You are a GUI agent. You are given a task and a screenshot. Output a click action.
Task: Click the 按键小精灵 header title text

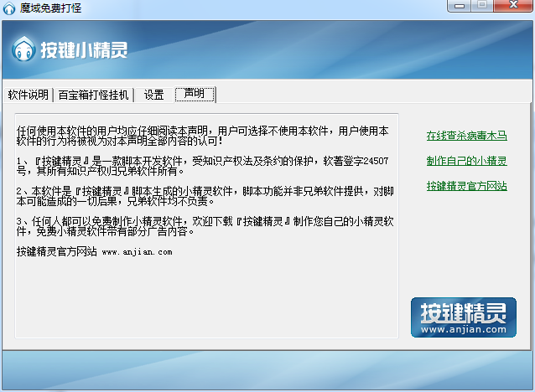click(84, 50)
